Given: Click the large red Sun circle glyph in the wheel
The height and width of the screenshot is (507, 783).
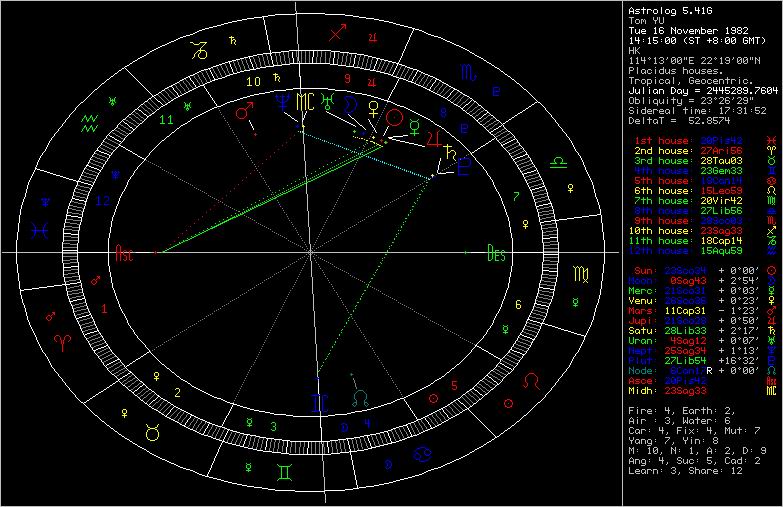Looking at the screenshot, I should pyautogui.click(x=394, y=118).
